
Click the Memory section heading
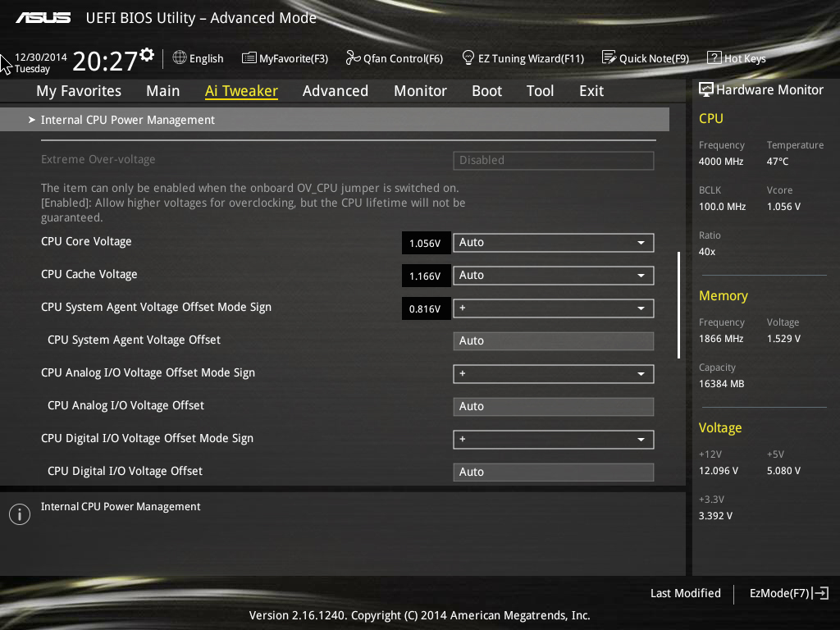tap(724, 295)
